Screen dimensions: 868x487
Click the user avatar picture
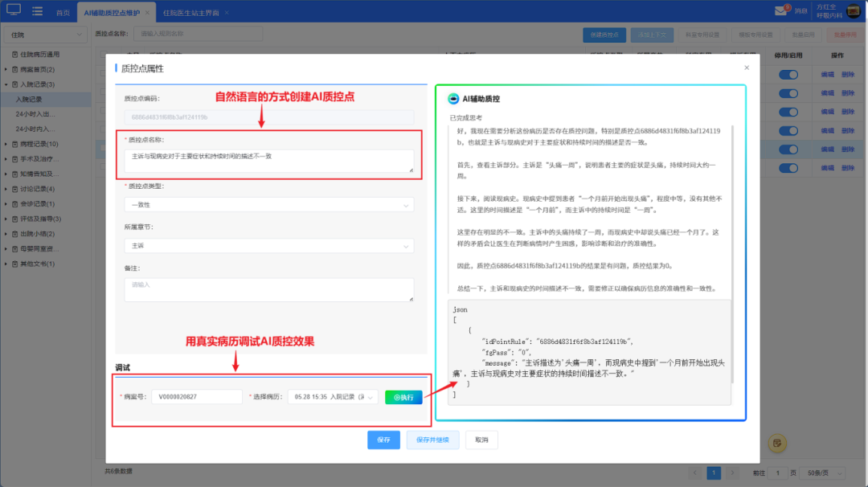[x=855, y=10]
